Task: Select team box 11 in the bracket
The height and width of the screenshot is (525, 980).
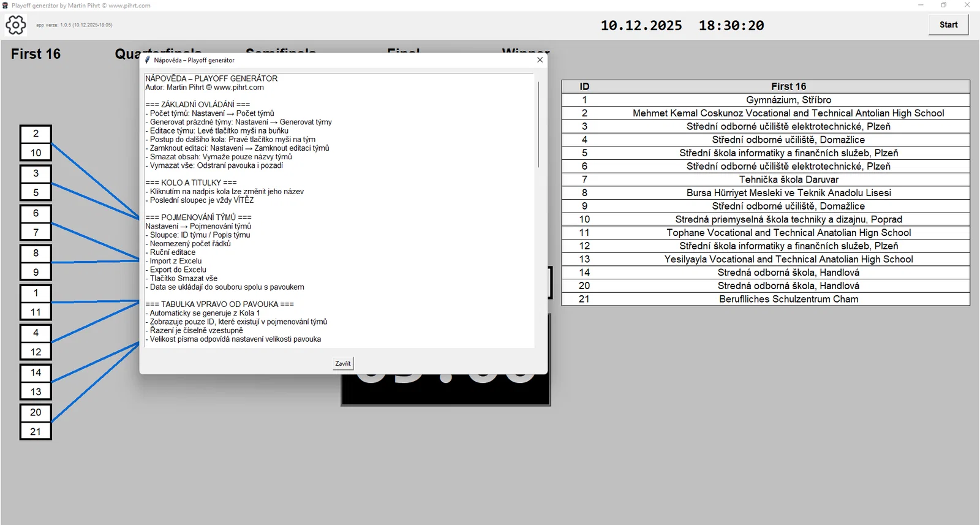Action: 36,312
